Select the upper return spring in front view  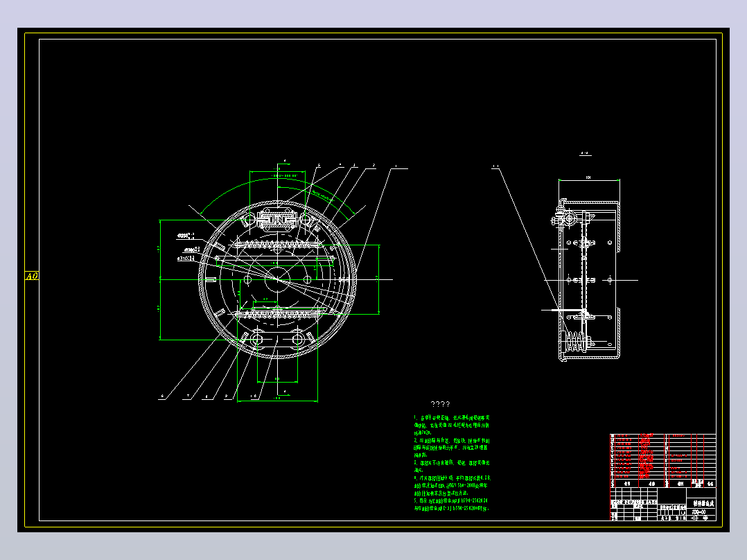tap(278, 245)
